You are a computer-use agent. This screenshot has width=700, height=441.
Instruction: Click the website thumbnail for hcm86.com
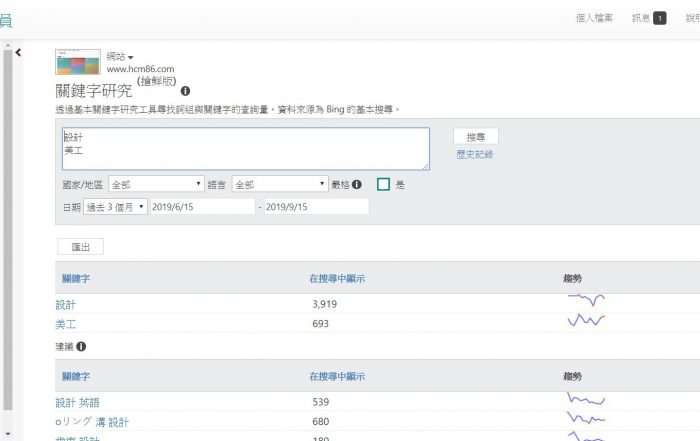tap(77, 62)
